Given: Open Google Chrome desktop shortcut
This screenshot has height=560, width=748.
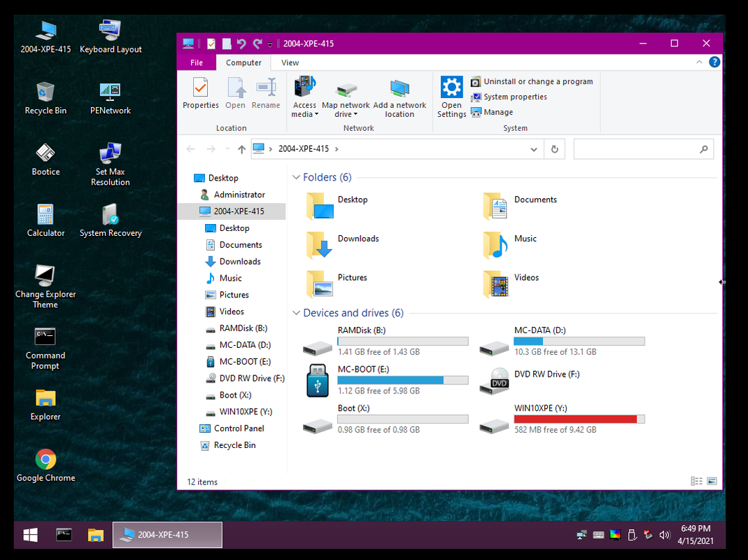Looking at the screenshot, I should pyautogui.click(x=45, y=465).
